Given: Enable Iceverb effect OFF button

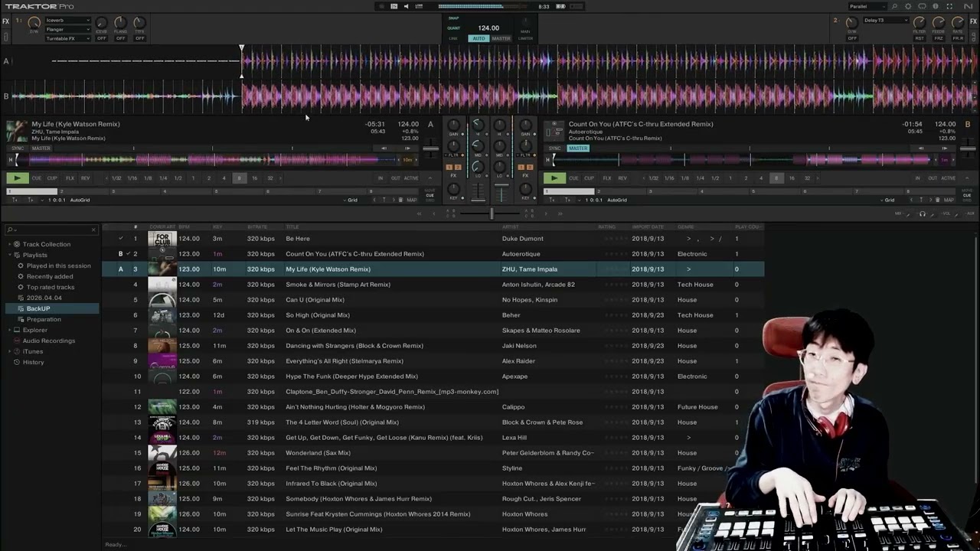Looking at the screenshot, I should tap(101, 38).
